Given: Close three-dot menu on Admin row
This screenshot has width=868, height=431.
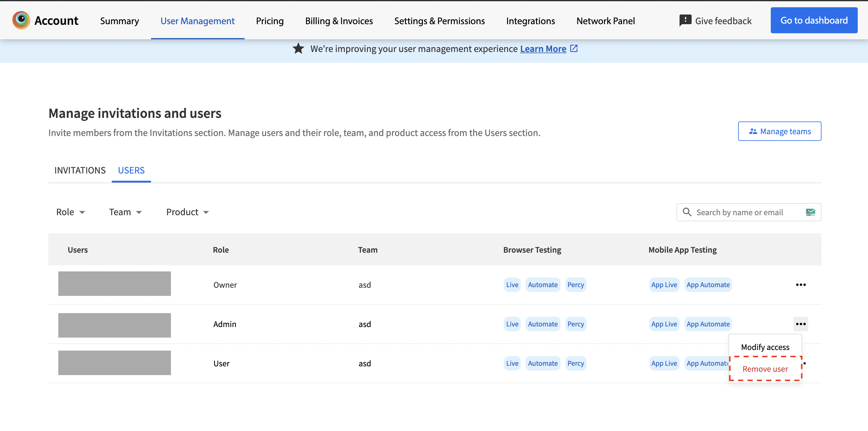Looking at the screenshot, I should 801,324.
